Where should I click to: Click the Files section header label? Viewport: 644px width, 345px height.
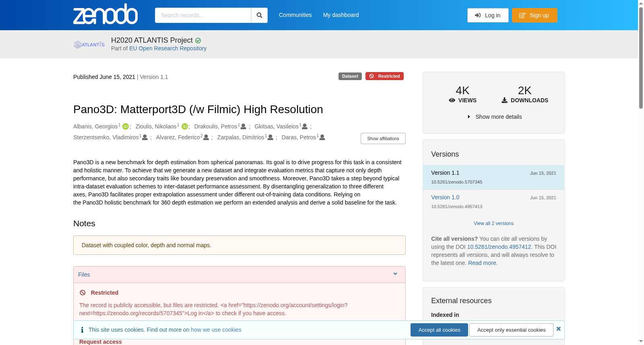click(x=84, y=275)
